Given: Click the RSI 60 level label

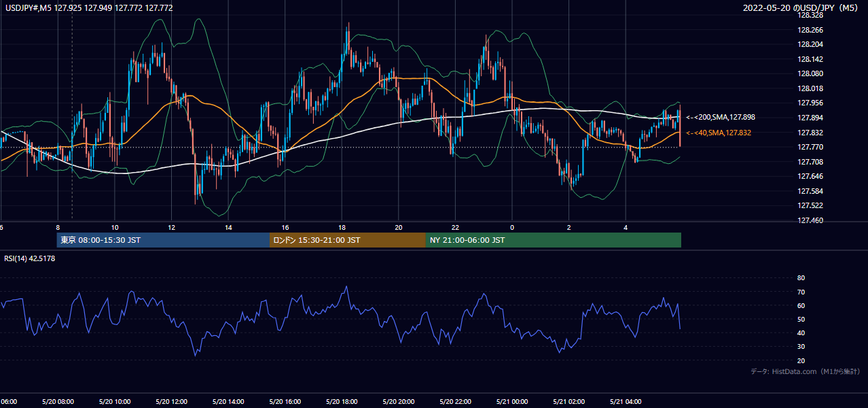Looking at the screenshot, I should point(801,305).
